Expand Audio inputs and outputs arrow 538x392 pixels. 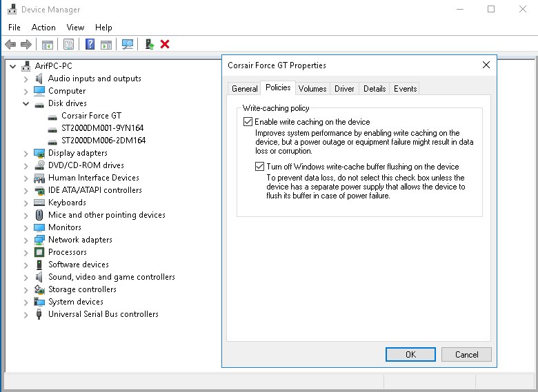(x=26, y=79)
